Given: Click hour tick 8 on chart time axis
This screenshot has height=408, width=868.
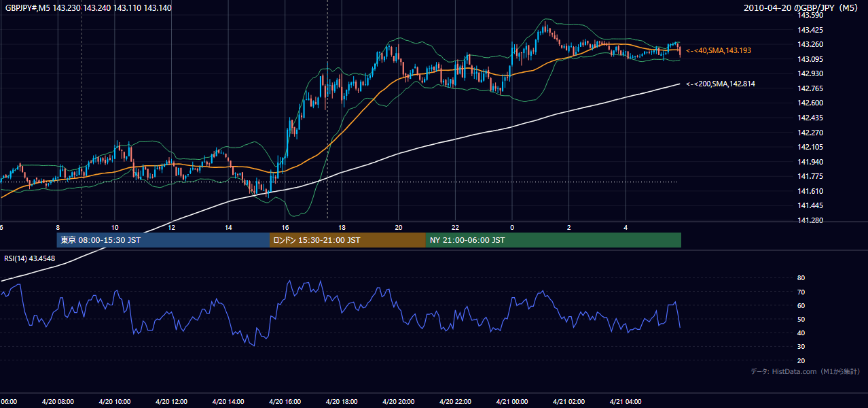Looking at the screenshot, I should 58,227.
